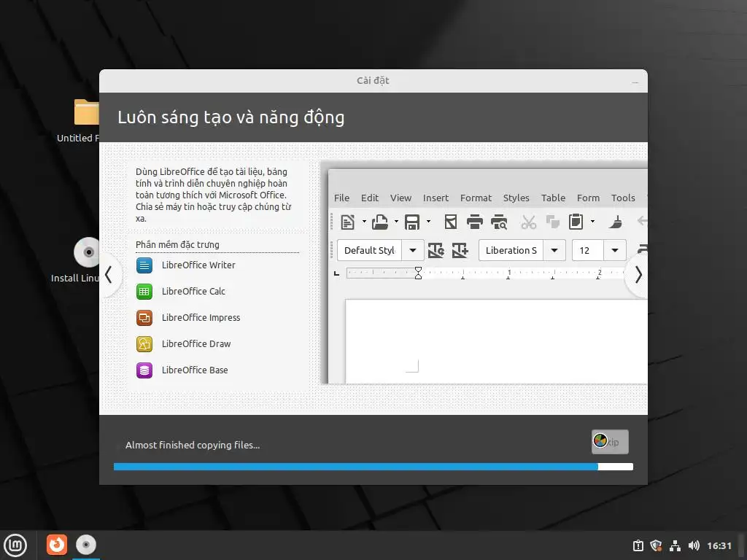Open the font size 12 dropdown
Screen dimensions: 747x560
614,251
